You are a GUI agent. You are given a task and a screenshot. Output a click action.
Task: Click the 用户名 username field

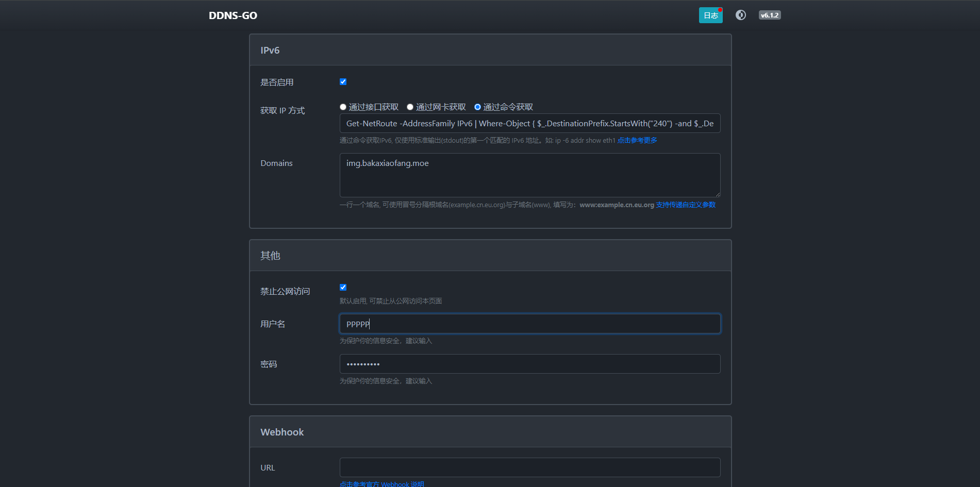(x=529, y=324)
